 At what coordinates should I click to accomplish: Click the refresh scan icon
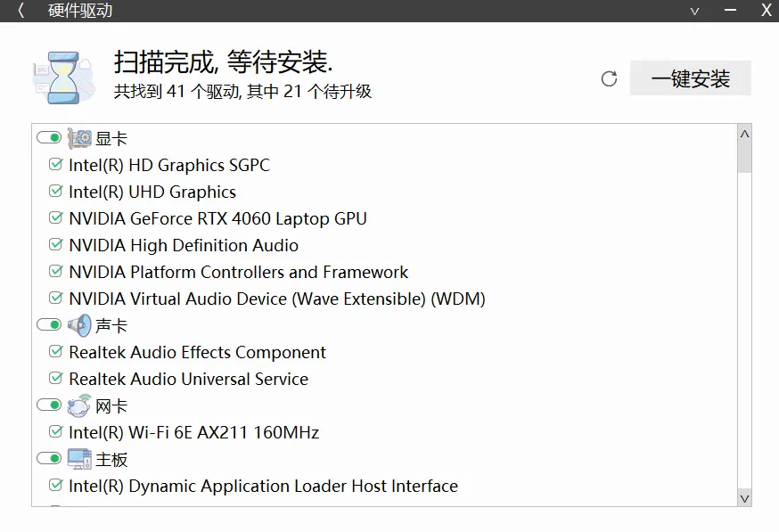pyautogui.click(x=609, y=78)
